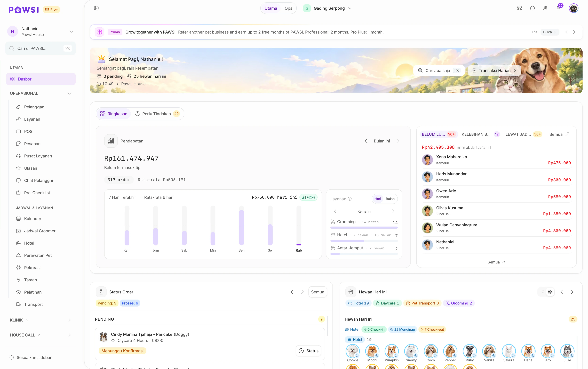Switch Hewan Hari Ini to list view

pos(542,292)
